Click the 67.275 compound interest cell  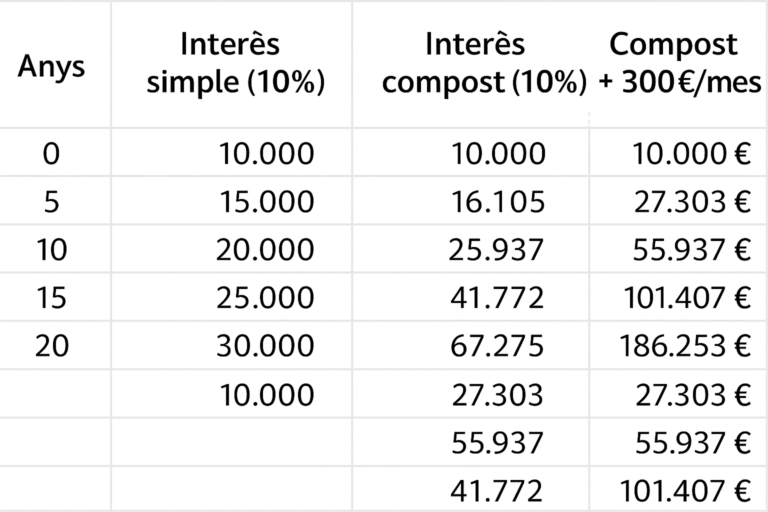(498, 346)
